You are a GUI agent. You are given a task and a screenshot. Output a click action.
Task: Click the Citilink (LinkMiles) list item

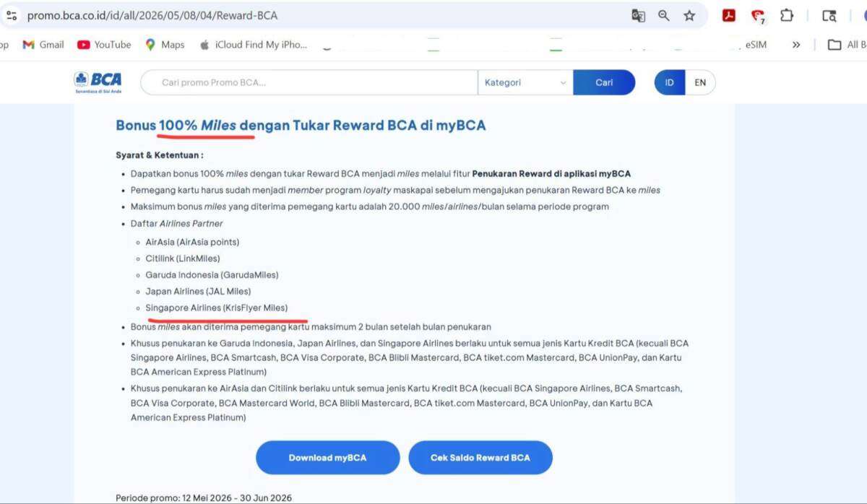tap(183, 258)
